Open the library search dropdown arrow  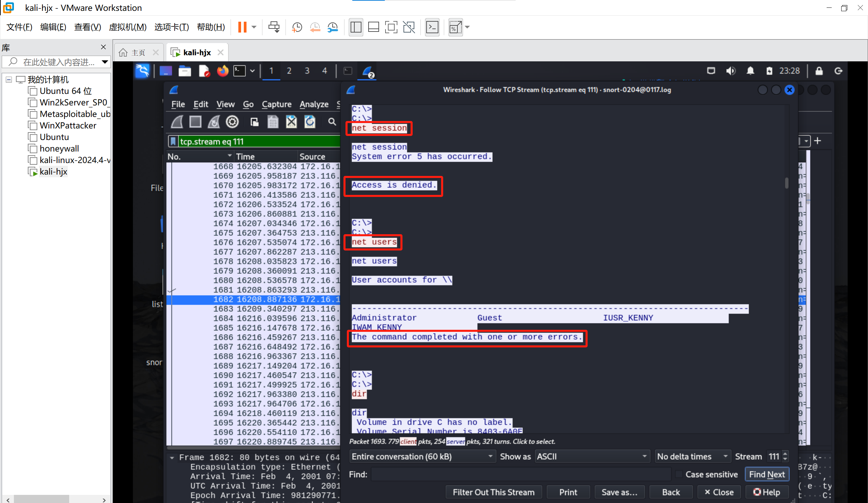point(105,62)
